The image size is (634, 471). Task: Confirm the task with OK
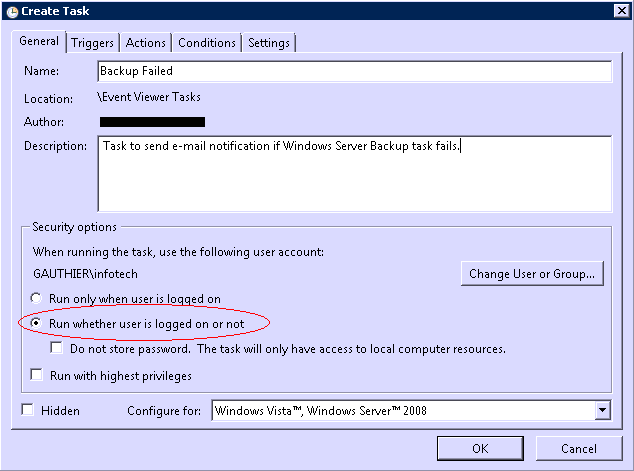point(480,448)
